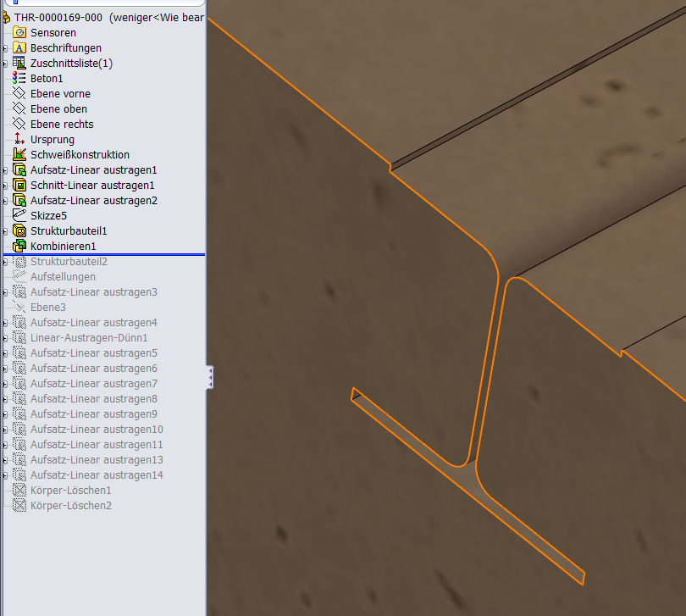Select the Ebene vorne plane icon

point(19,93)
